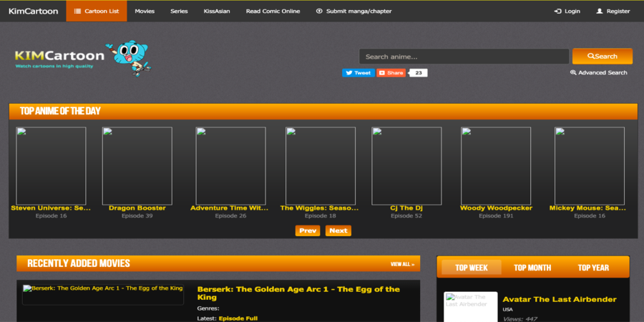Open Read Comic Online
Image resolution: width=644 pixels, height=322 pixels.
point(273,11)
